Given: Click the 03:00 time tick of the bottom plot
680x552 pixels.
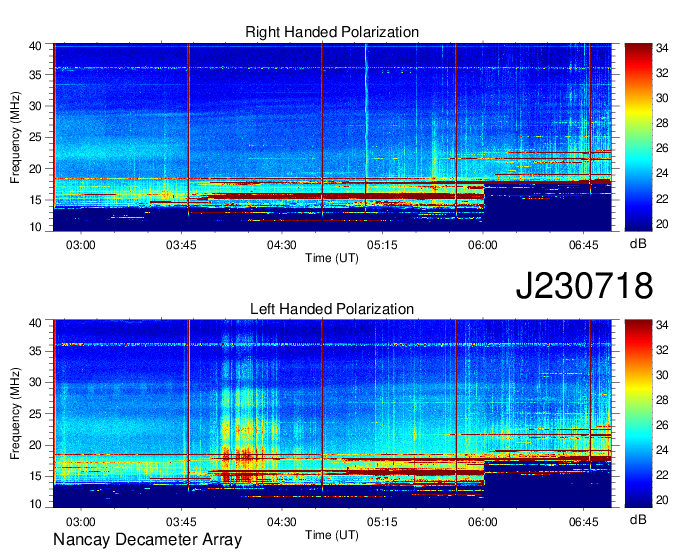Looking at the screenshot, I should coord(81,522).
